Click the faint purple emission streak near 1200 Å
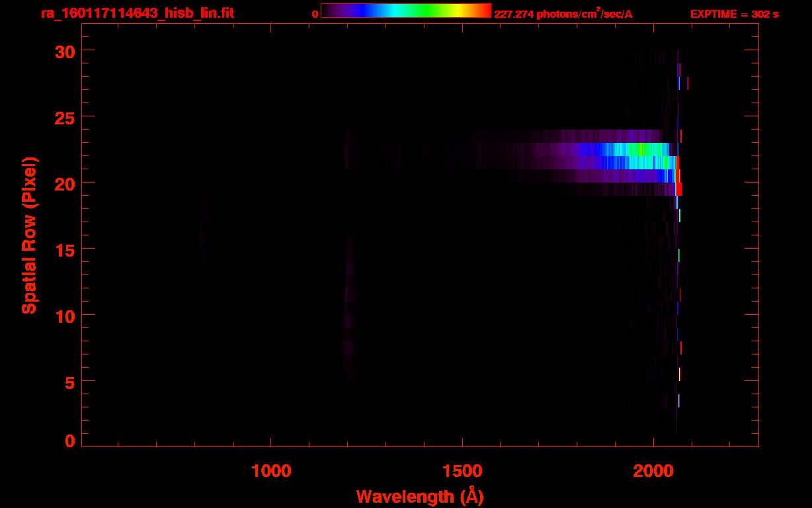Screen dimensions: 812x508 [x=348, y=308]
